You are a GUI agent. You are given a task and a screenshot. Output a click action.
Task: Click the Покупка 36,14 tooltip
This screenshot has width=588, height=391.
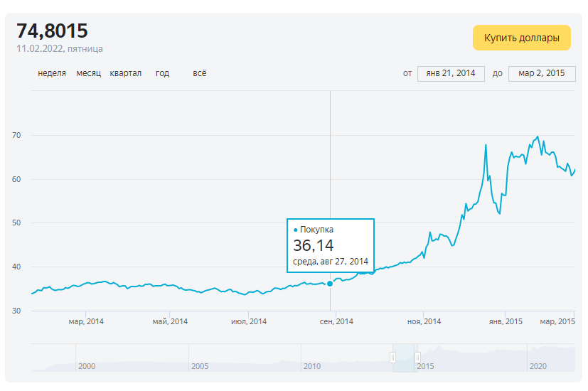coord(331,245)
